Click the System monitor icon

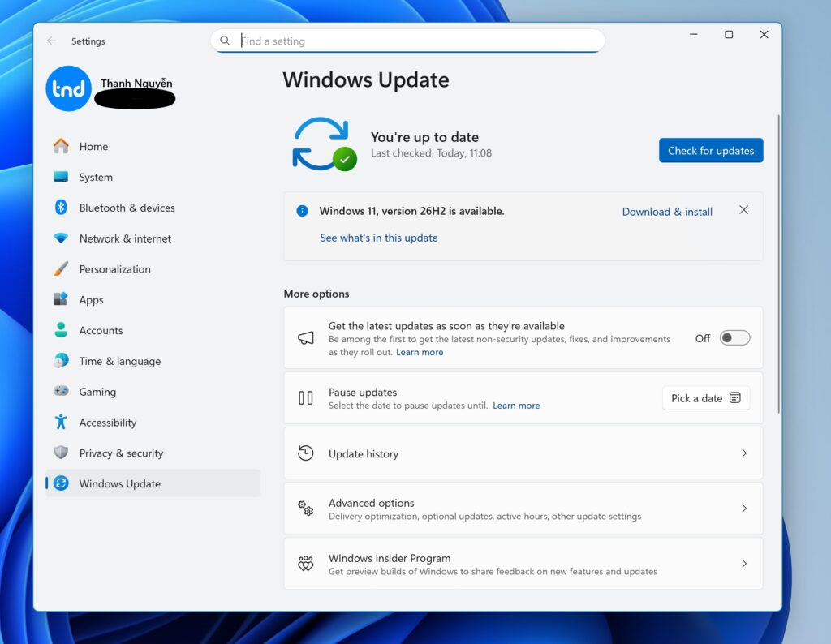click(61, 177)
